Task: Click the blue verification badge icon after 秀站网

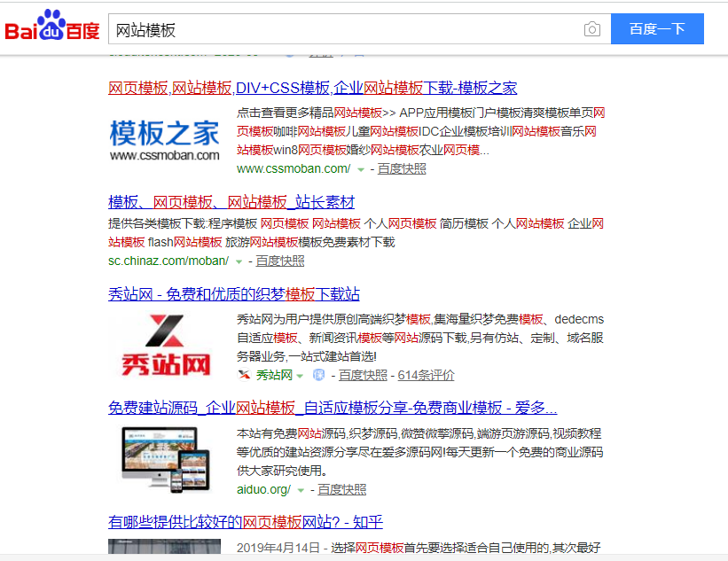Action: pos(319,375)
